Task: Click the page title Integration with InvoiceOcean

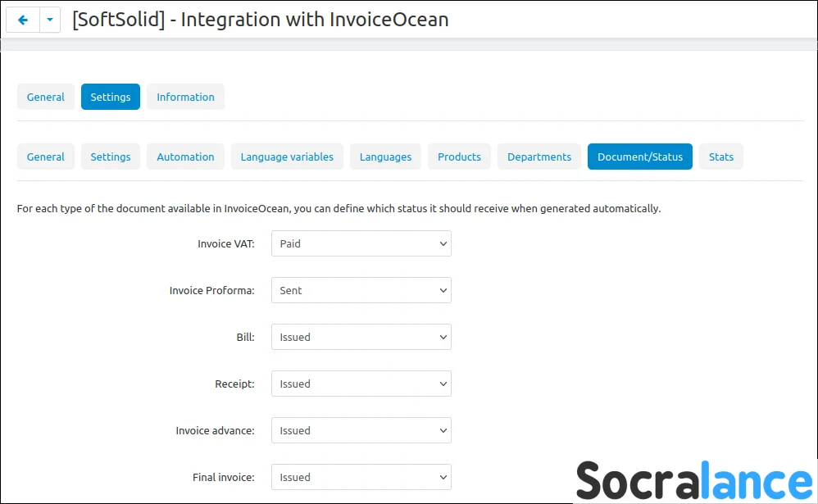Action: click(x=261, y=20)
